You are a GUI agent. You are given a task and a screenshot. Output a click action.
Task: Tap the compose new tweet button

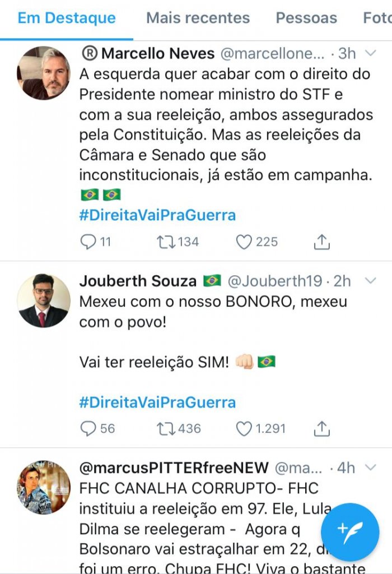coord(350,531)
